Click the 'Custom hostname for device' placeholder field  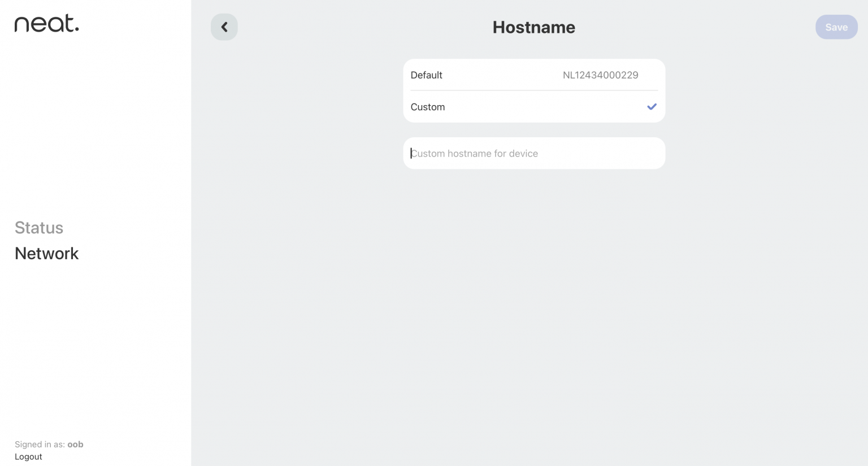[x=534, y=153]
